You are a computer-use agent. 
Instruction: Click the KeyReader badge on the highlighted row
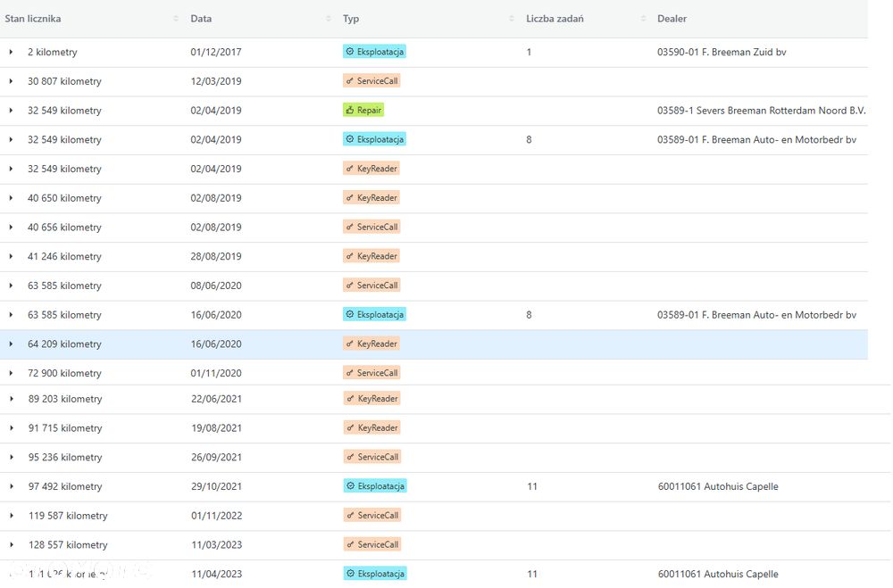pyautogui.click(x=371, y=344)
